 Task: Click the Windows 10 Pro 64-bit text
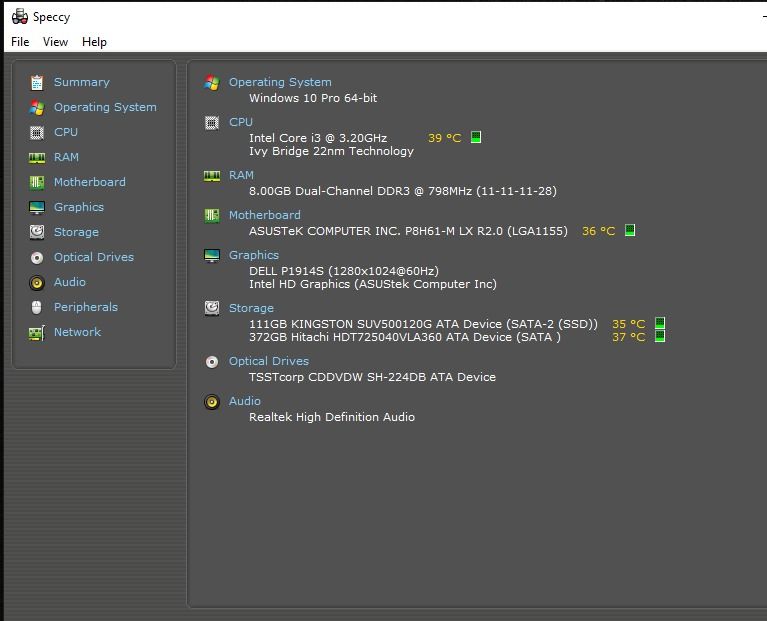[x=313, y=98]
